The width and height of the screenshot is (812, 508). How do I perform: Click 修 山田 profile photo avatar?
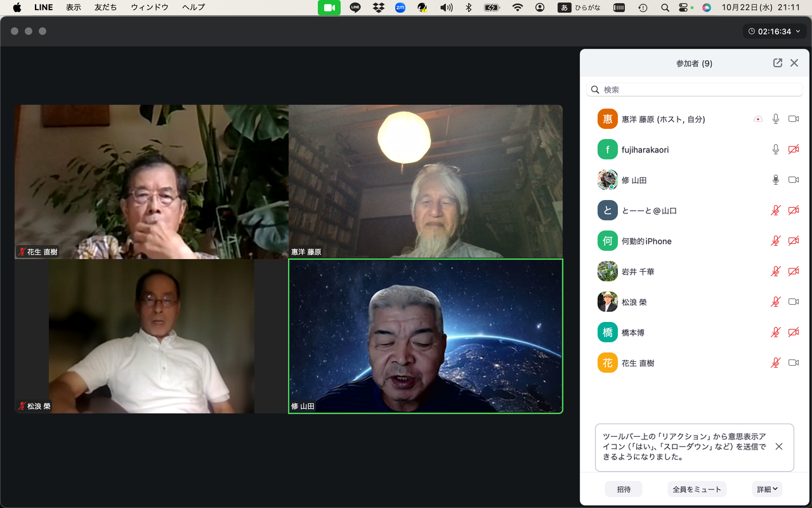[x=608, y=180]
